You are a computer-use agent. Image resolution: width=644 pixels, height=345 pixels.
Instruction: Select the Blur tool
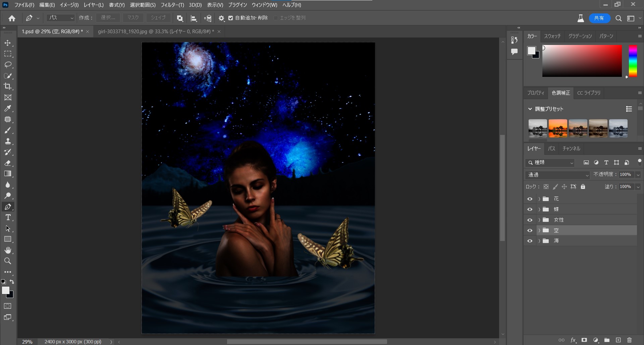tap(8, 185)
